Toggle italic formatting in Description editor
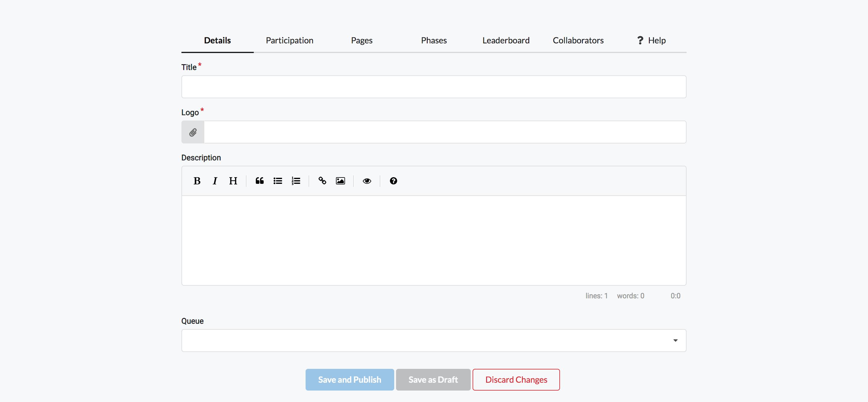The width and height of the screenshot is (868, 402). click(215, 181)
